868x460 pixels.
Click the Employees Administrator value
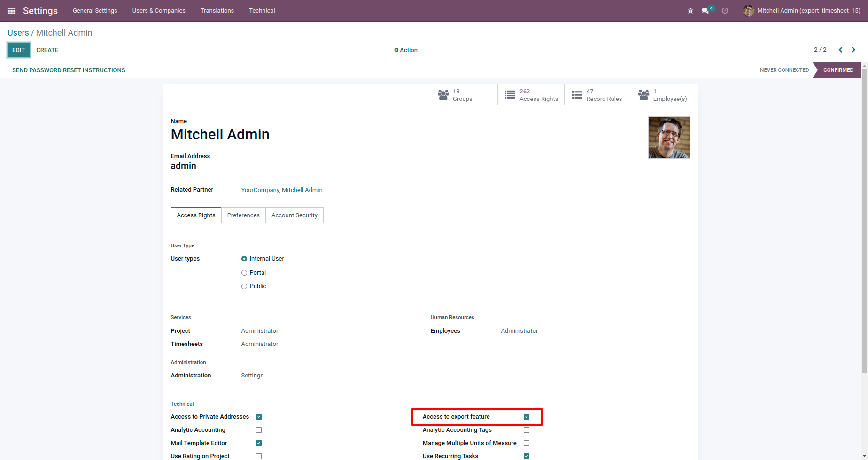point(519,331)
